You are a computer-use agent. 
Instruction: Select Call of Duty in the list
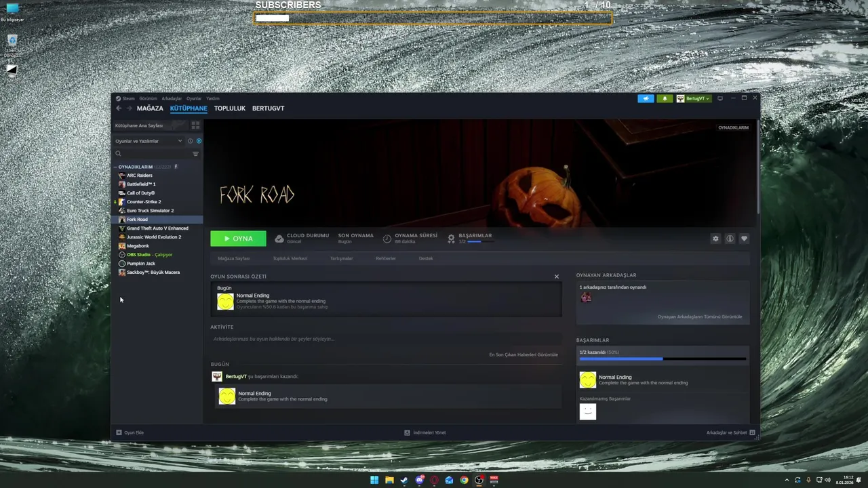point(140,193)
